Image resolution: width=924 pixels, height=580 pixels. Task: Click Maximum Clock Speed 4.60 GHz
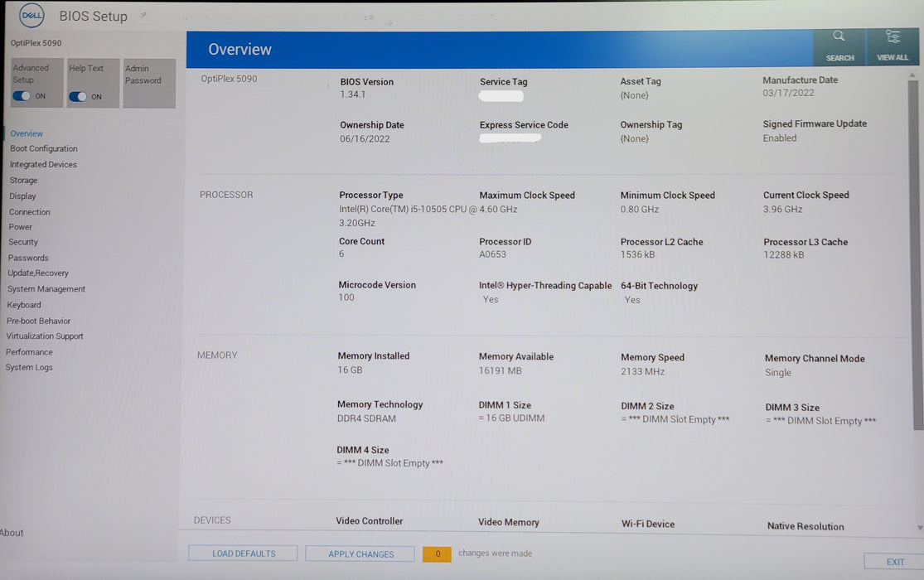pos(498,210)
